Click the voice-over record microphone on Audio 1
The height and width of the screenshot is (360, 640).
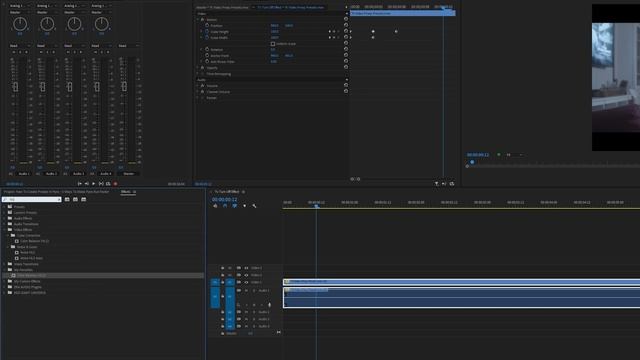point(269,305)
